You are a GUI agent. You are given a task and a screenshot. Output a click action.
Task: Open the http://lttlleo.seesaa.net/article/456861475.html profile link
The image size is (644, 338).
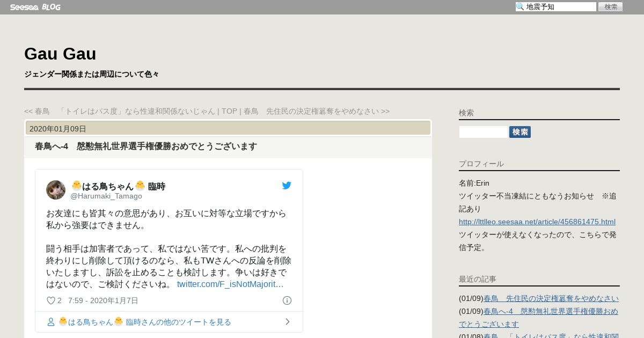537,222
